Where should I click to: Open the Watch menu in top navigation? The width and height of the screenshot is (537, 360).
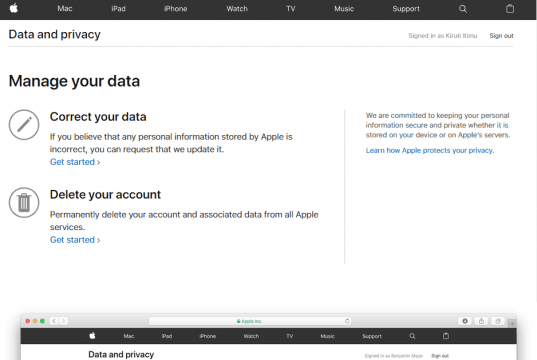click(x=237, y=9)
